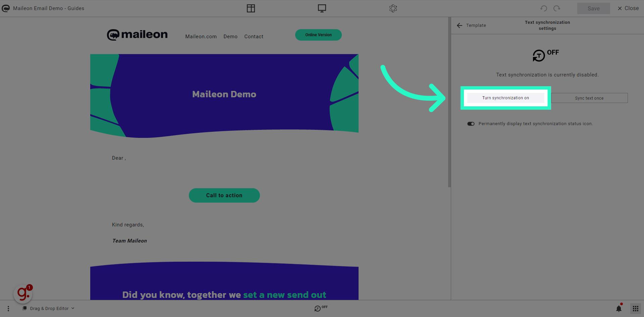
Task: Click 'Text synchronization is currently disabled' message
Action: coord(547,75)
